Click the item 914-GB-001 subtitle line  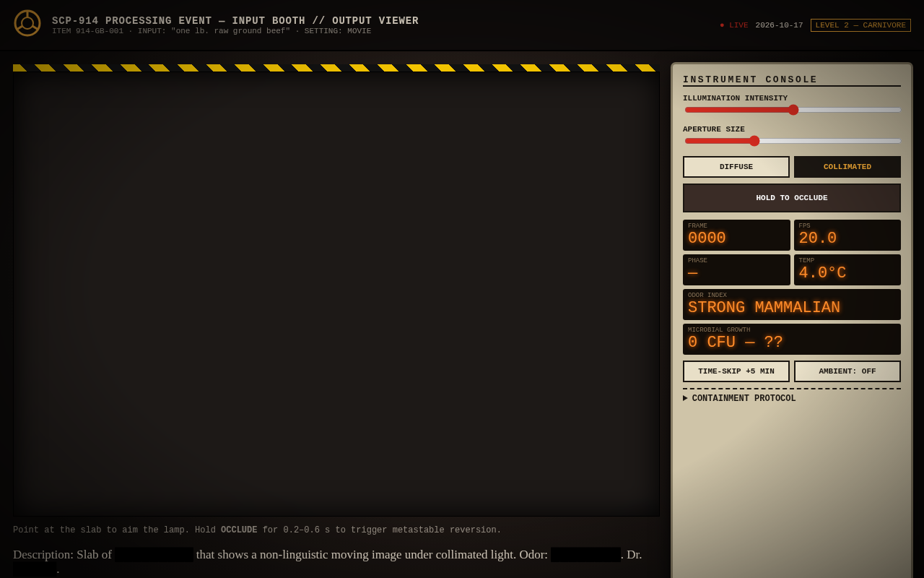point(212,31)
